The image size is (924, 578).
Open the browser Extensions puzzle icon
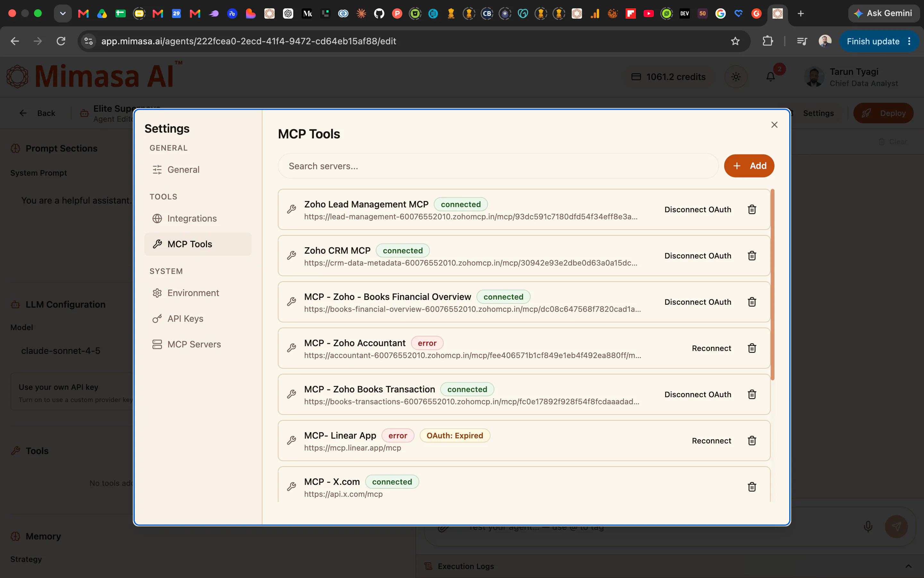(x=767, y=41)
